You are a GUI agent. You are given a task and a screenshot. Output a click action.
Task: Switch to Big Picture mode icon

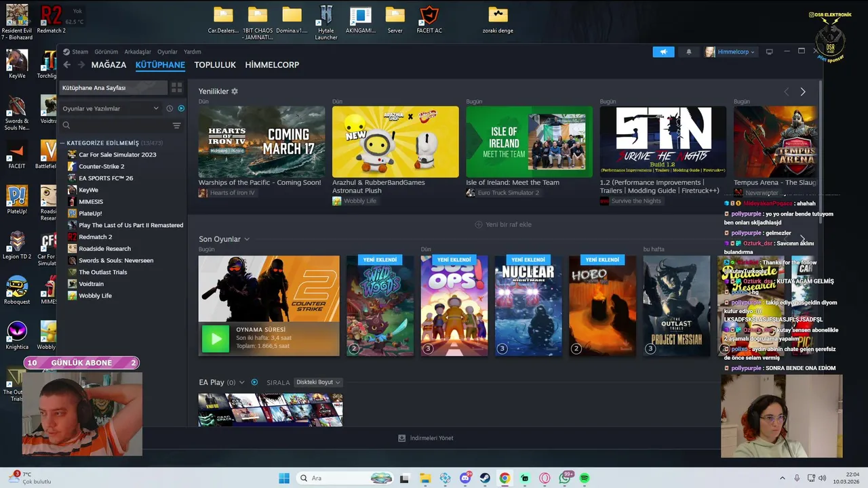[769, 52]
